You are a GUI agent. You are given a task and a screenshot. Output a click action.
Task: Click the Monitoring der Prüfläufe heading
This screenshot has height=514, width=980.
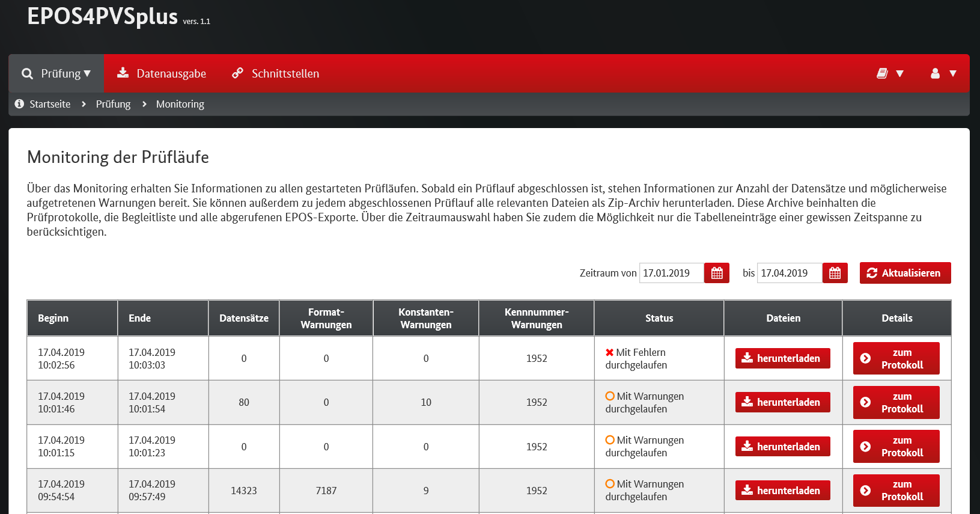point(118,157)
